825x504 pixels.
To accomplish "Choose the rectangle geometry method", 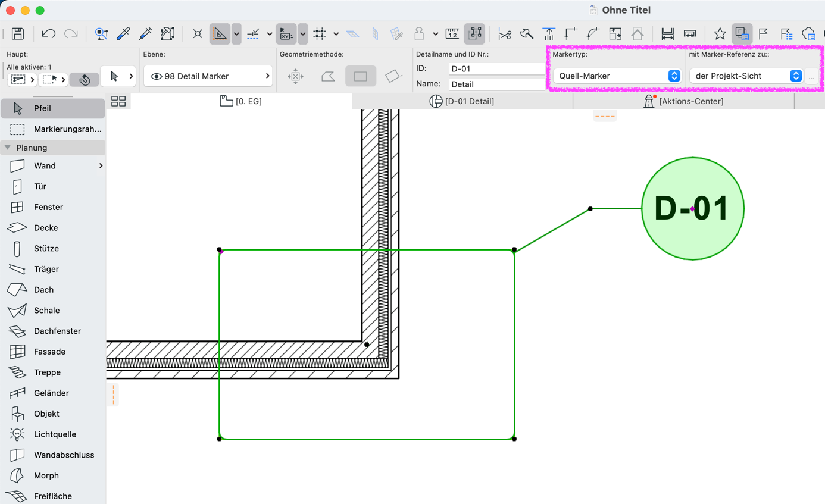I will click(361, 76).
